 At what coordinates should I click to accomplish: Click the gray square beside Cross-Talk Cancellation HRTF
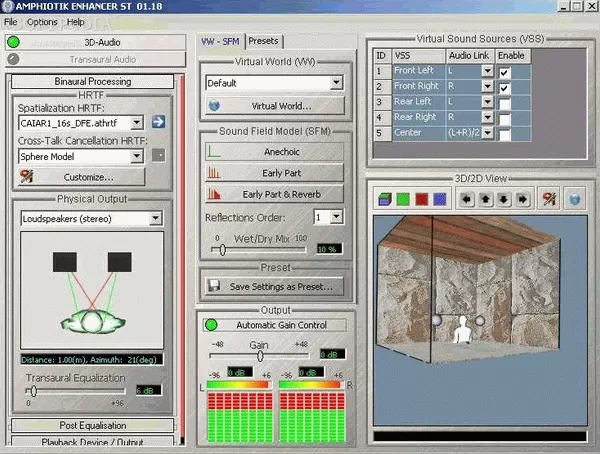click(158, 155)
